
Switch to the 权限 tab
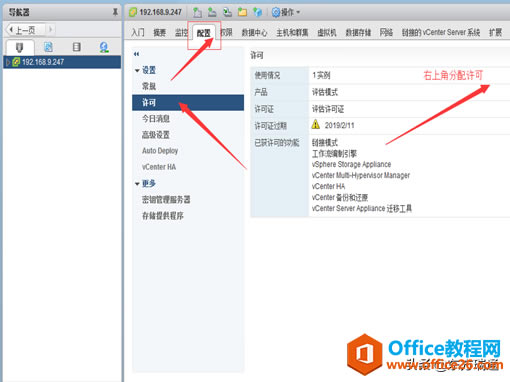(226, 33)
